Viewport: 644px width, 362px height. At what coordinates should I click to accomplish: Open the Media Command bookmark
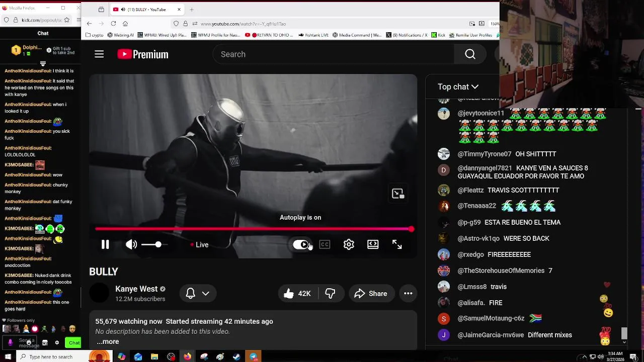(357, 35)
